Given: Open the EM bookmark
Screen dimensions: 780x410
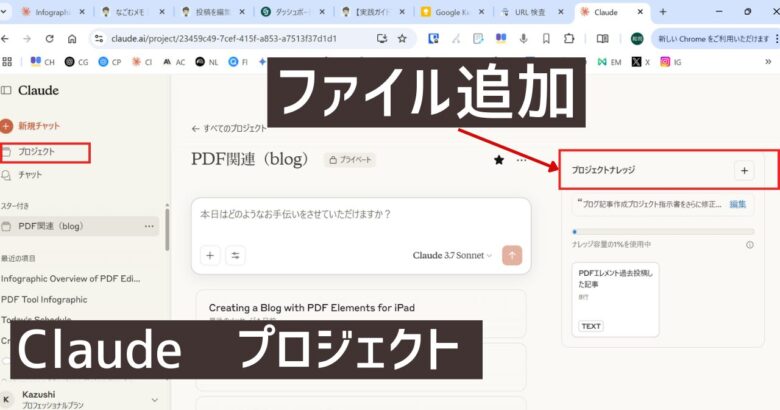Looking at the screenshot, I should 610,62.
